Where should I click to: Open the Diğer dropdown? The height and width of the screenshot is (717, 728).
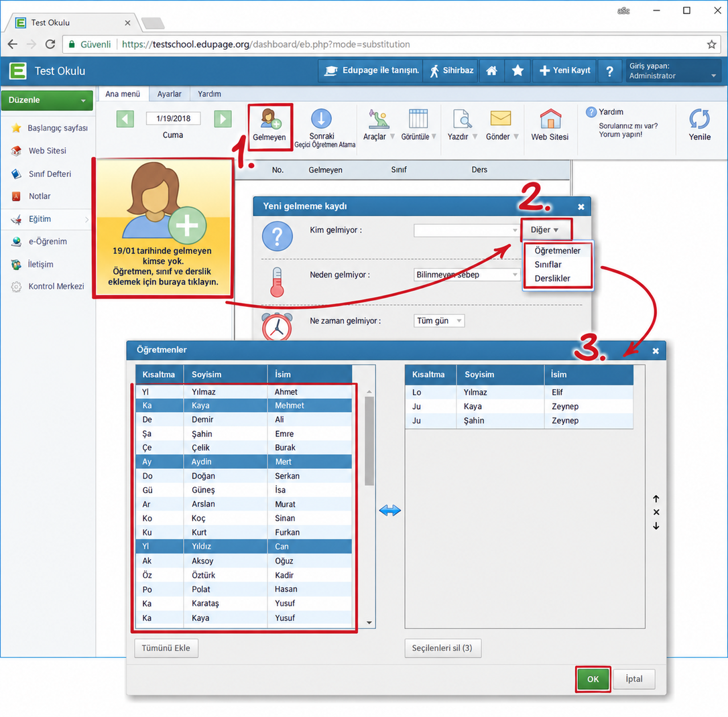point(545,230)
